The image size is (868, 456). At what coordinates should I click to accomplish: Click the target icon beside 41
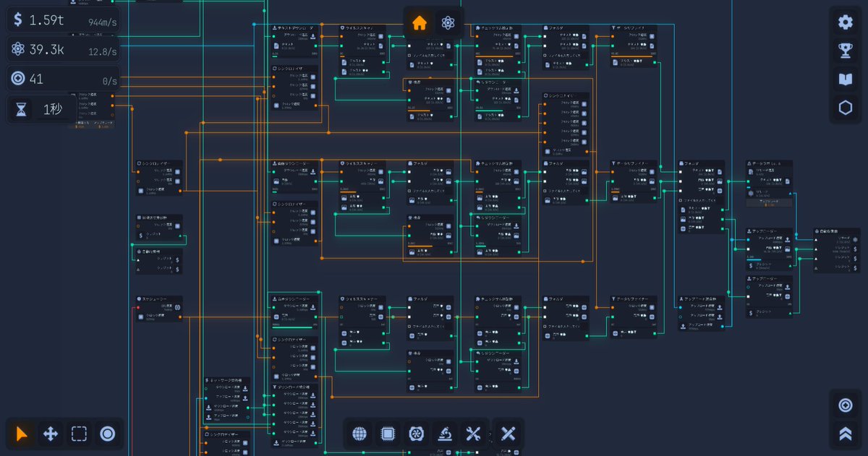pyautogui.click(x=18, y=79)
